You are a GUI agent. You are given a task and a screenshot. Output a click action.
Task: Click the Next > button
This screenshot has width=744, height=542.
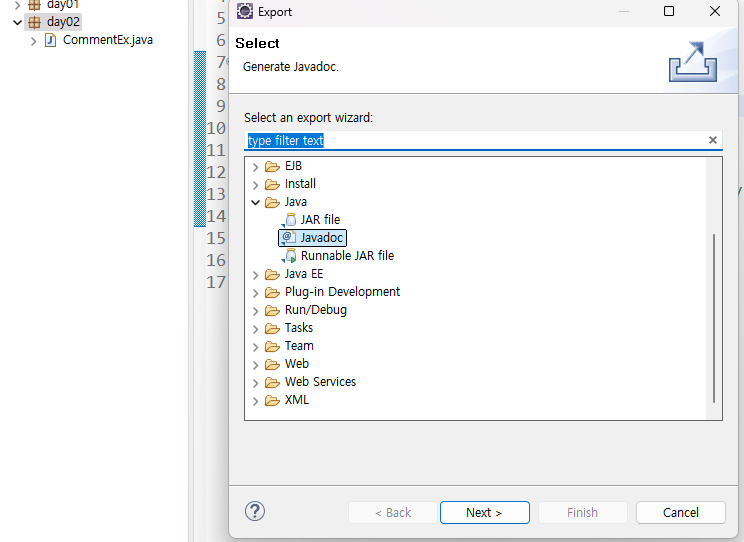pos(484,513)
